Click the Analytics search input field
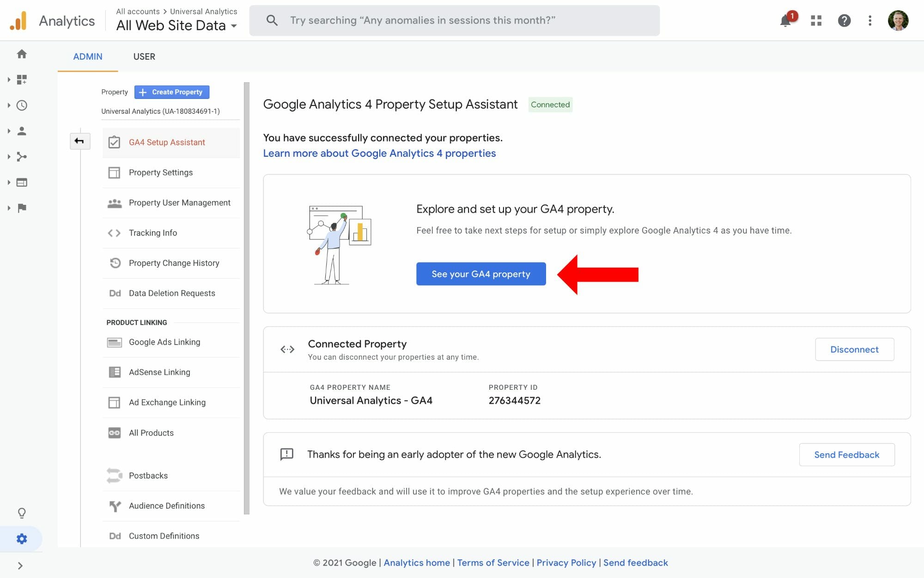This screenshot has height=578, width=924. pos(455,20)
